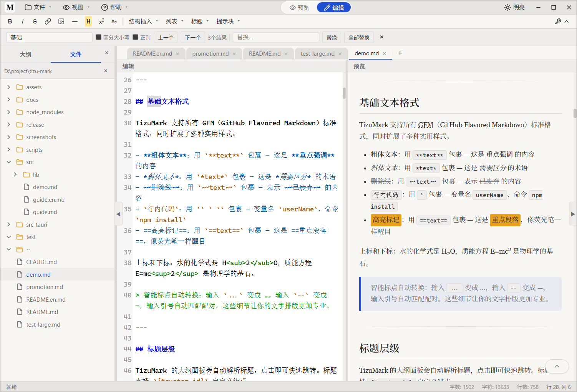Open the 结构插入 dropdown
The height and width of the screenshot is (392, 577).
pos(143,22)
